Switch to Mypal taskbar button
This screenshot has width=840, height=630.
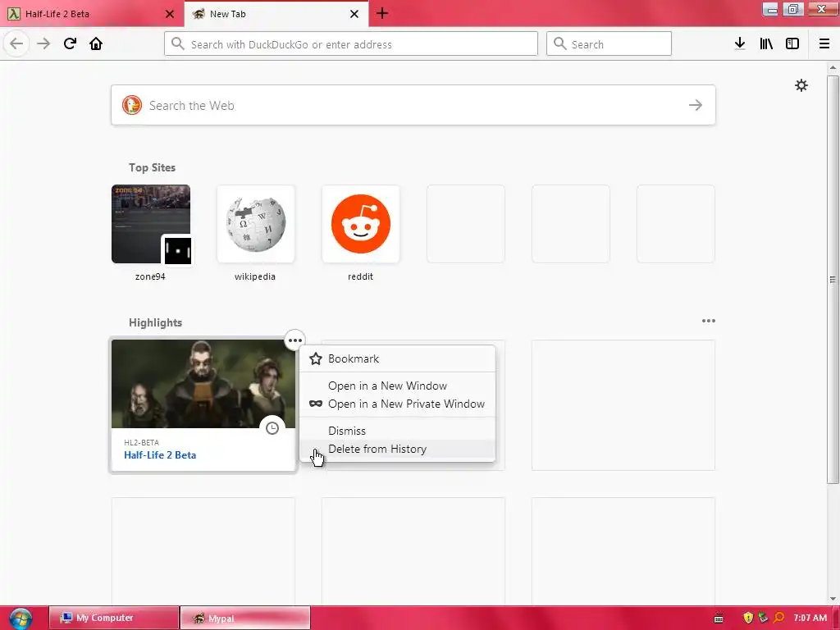pyautogui.click(x=244, y=618)
